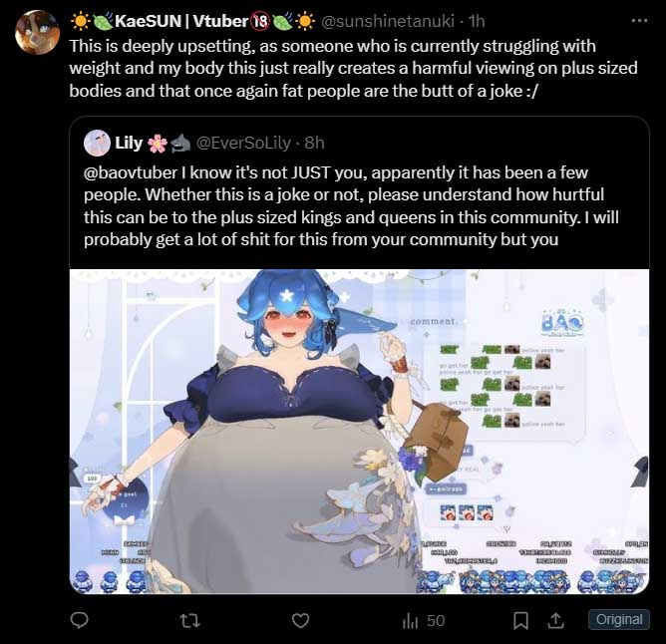This screenshot has width=666, height=644.
Task: Open the quoted tweet text by Lily
Action: (x=351, y=206)
